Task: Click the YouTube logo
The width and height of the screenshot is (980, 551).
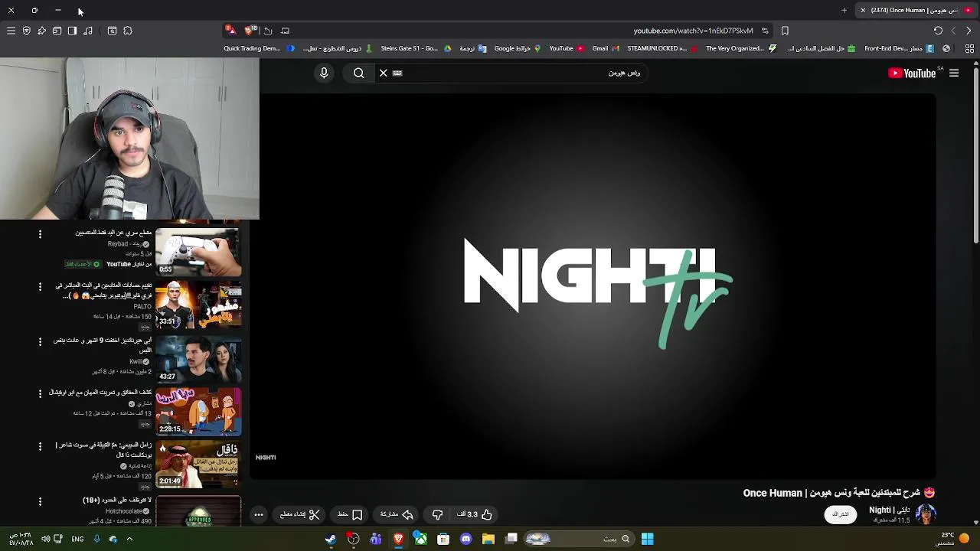Action: pos(912,73)
